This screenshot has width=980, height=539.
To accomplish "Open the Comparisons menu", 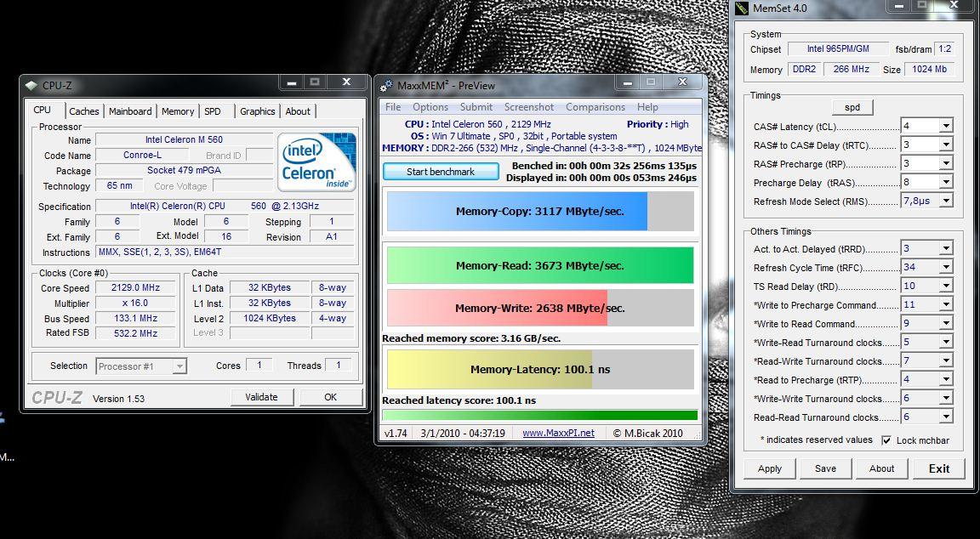I will [x=595, y=107].
